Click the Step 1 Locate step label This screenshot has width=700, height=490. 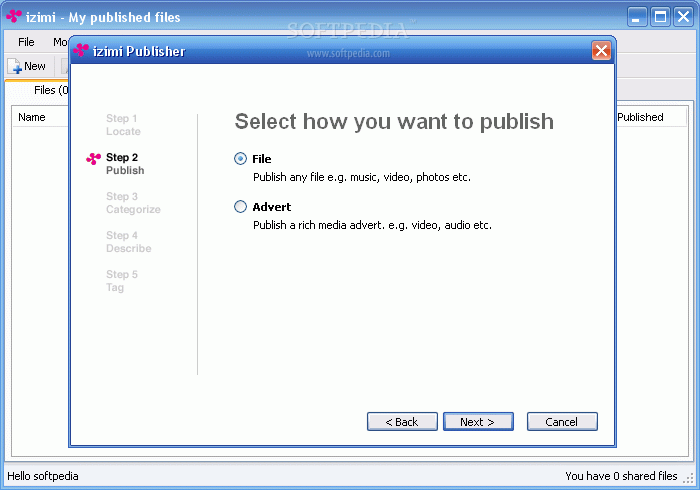(x=123, y=125)
